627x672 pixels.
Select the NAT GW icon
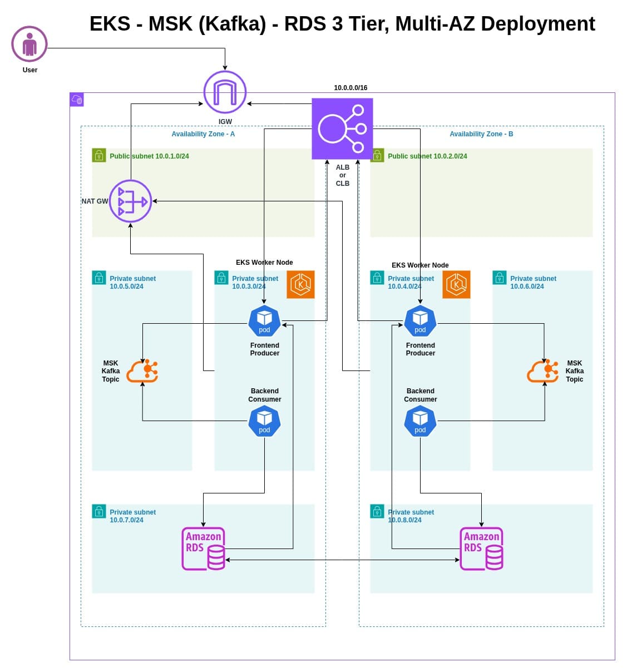(x=131, y=201)
